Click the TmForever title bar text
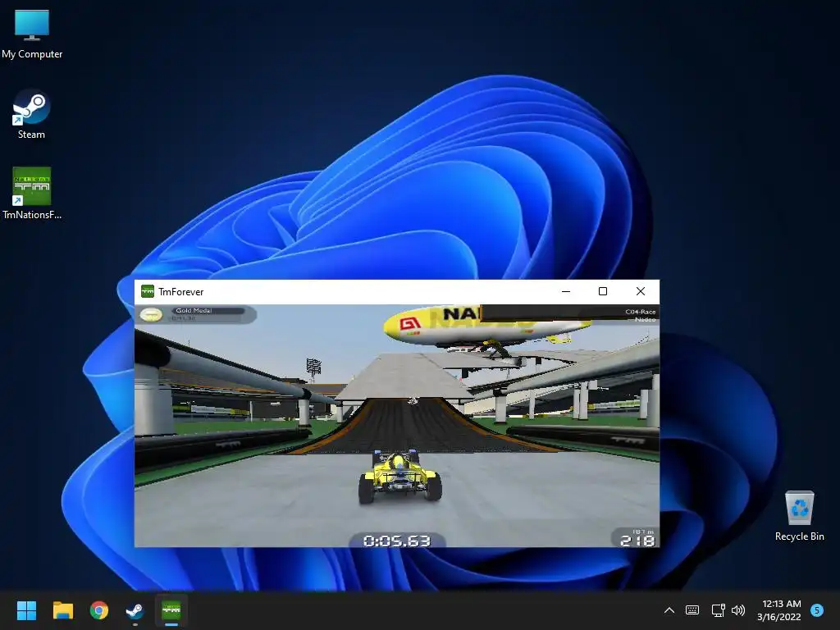 (x=181, y=291)
